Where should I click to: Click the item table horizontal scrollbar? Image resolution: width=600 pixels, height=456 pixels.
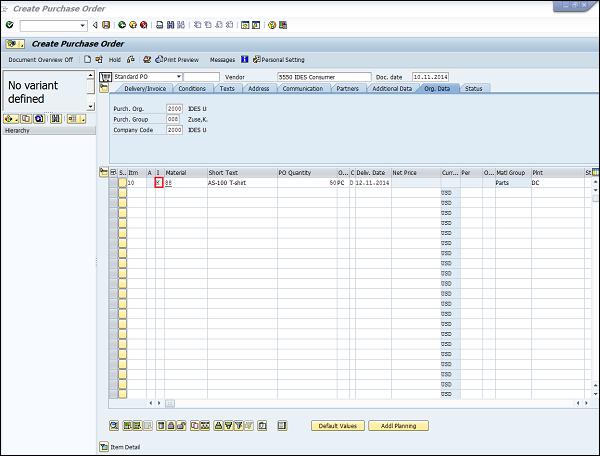coord(370,403)
